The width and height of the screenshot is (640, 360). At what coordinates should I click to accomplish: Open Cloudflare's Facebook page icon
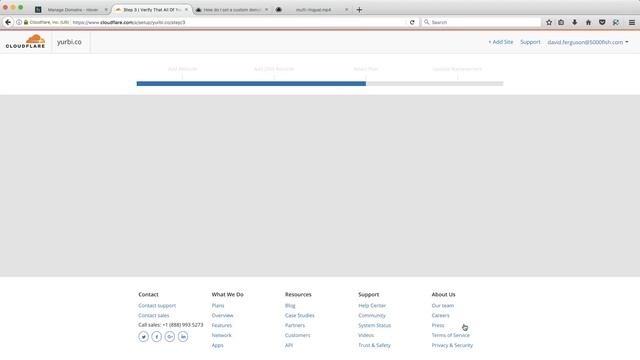[x=156, y=337]
